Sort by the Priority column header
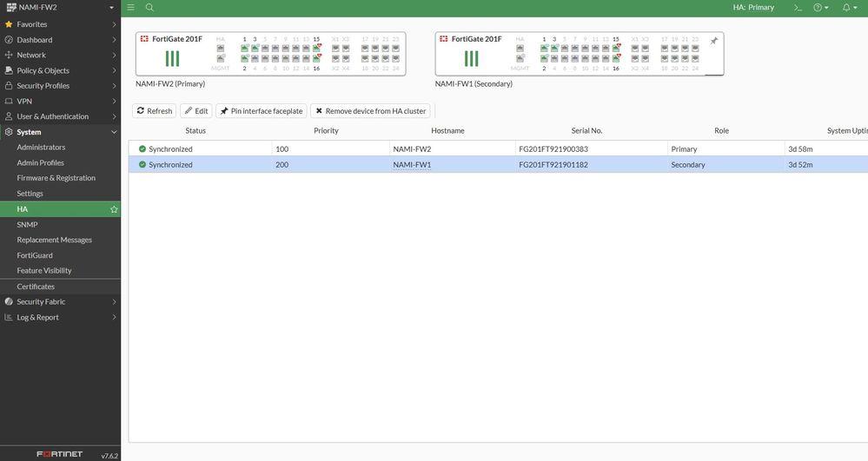The width and height of the screenshot is (868, 461). tap(326, 130)
